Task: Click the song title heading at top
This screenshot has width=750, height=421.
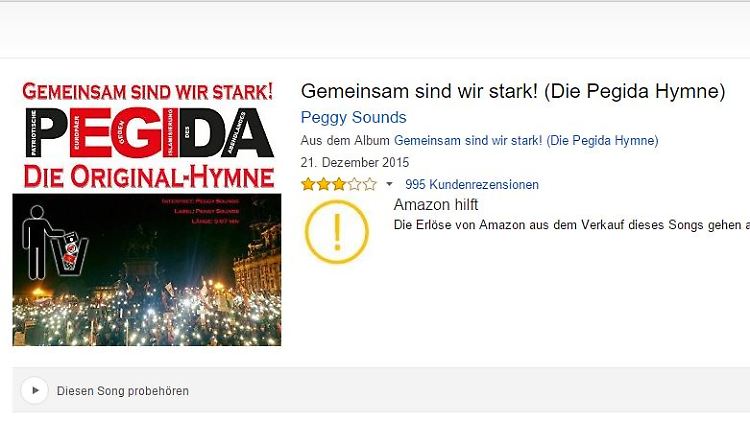Action: click(512, 91)
